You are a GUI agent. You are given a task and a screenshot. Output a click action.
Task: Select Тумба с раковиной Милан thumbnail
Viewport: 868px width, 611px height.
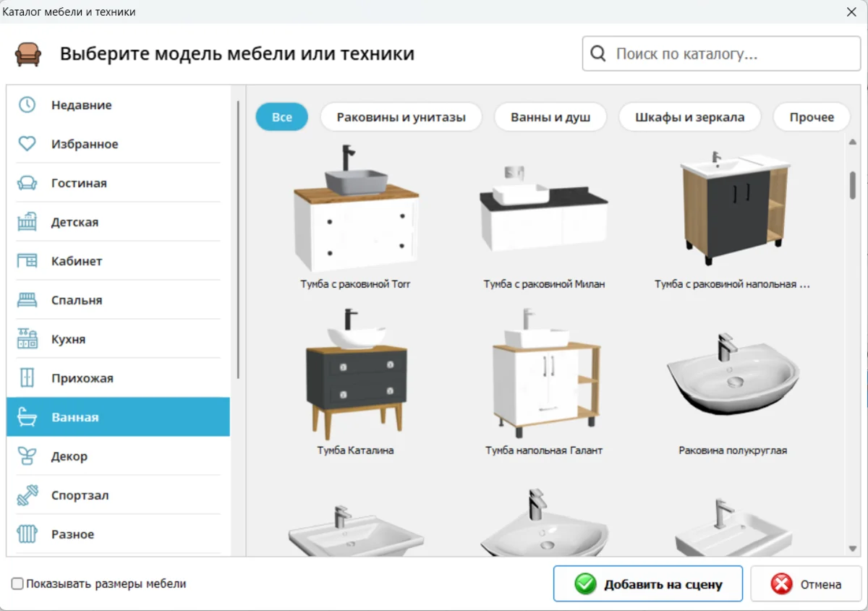pyautogui.click(x=544, y=210)
